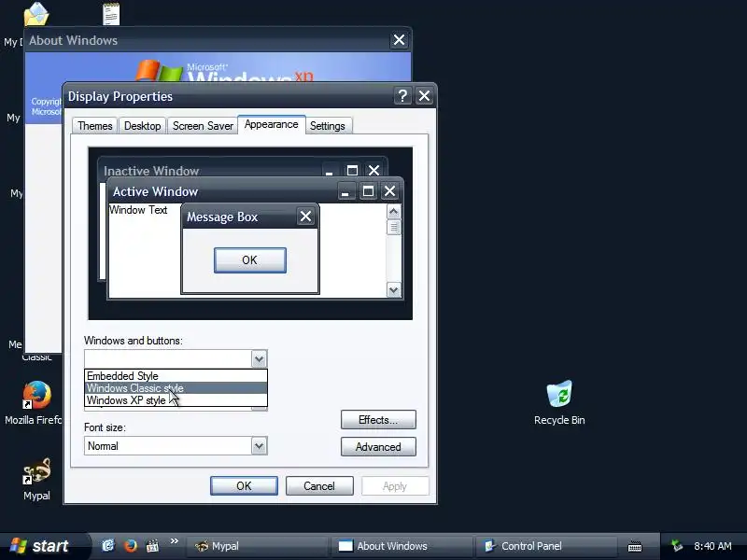Click the Message Box preview OK button

pyautogui.click(x=249, y=260)
